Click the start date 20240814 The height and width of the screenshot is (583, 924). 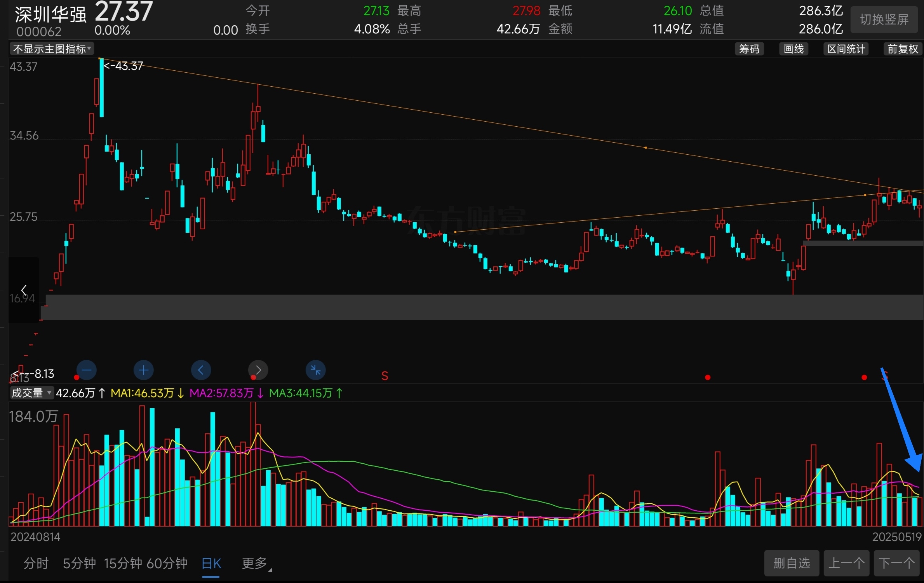pyautogui.click(x=35, y=537)
